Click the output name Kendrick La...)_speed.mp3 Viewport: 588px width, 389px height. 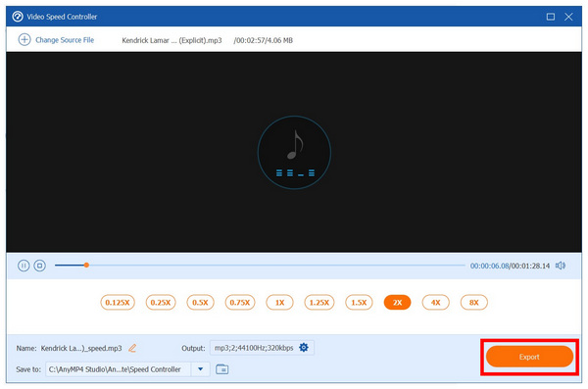(x=81, y=348)
